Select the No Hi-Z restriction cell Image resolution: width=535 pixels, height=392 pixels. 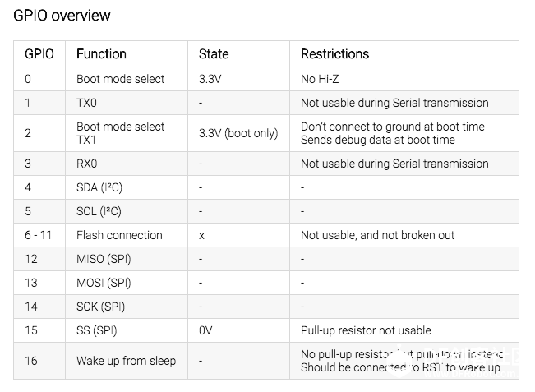pyautogui.click(x=404, y=79)
